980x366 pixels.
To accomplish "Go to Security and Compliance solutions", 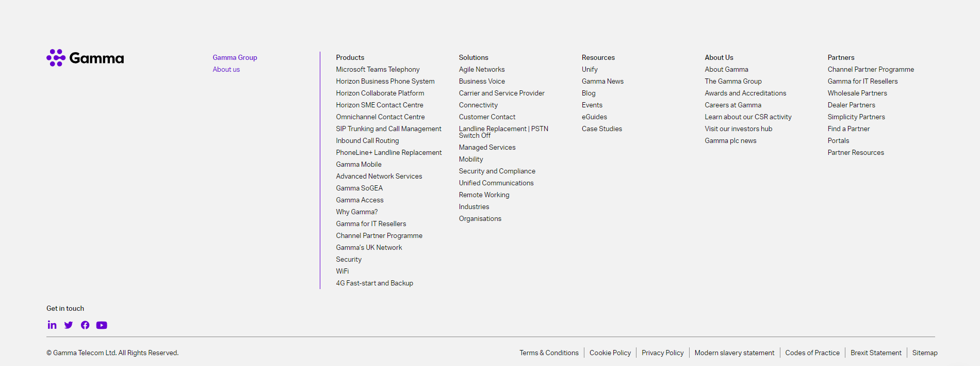I will 497,171.
